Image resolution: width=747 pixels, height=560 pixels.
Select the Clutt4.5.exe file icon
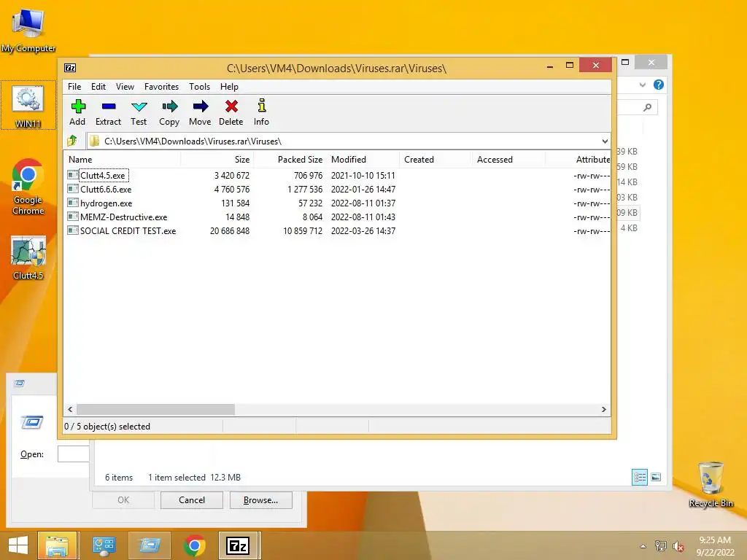[73, 175]
